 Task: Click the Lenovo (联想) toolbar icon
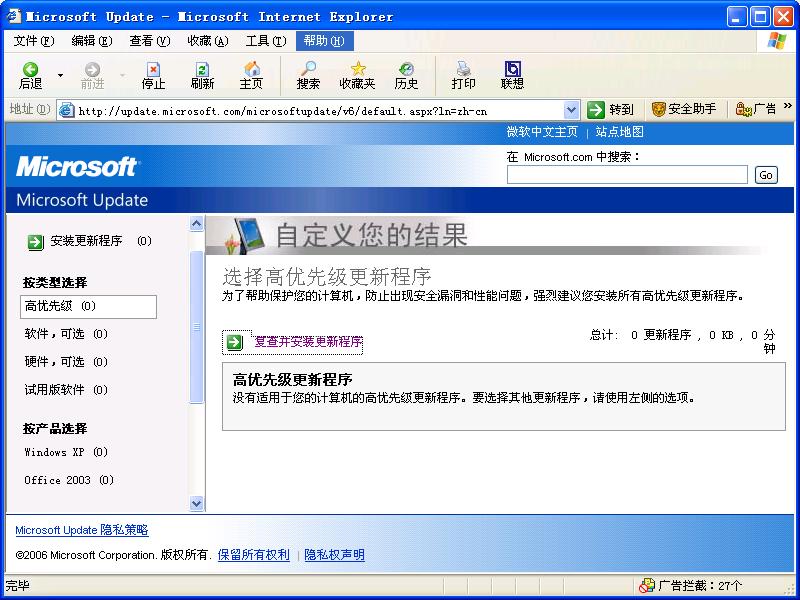512,69
